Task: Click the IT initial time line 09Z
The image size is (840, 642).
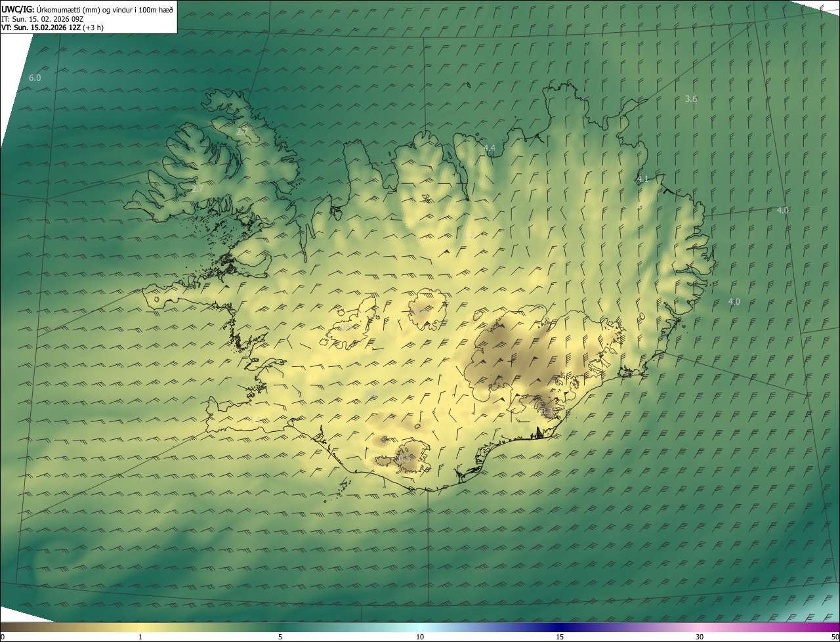Action: pos(43,18)
